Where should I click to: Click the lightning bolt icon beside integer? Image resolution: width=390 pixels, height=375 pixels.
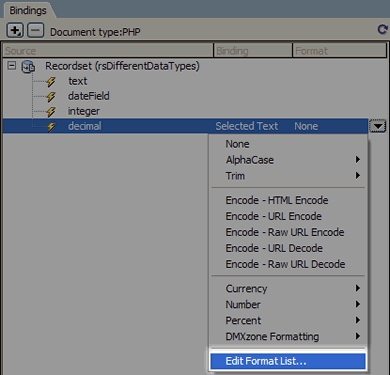(x=51, y=112)
